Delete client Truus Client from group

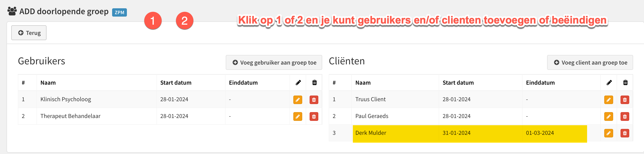(625, 99)
